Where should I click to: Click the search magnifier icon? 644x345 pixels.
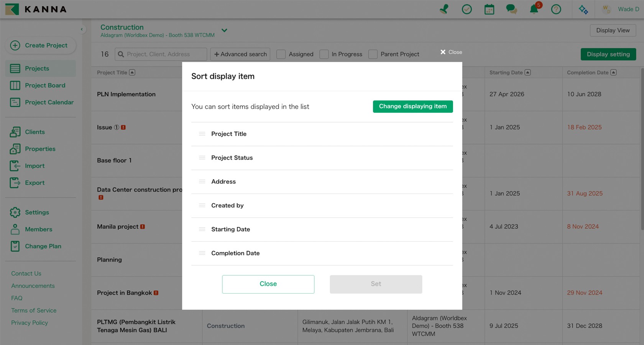coord(121,54)
